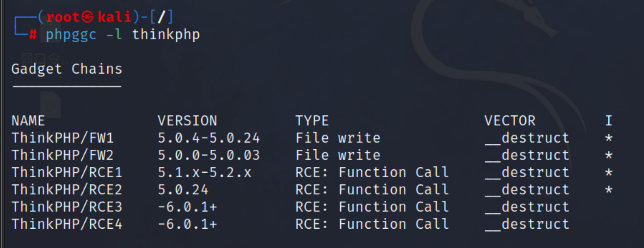This screenshot has width=644, height=248.
Task: Click the asterisk in the ThinkPHP/FW2 row
Action: [x=609, y=156]
